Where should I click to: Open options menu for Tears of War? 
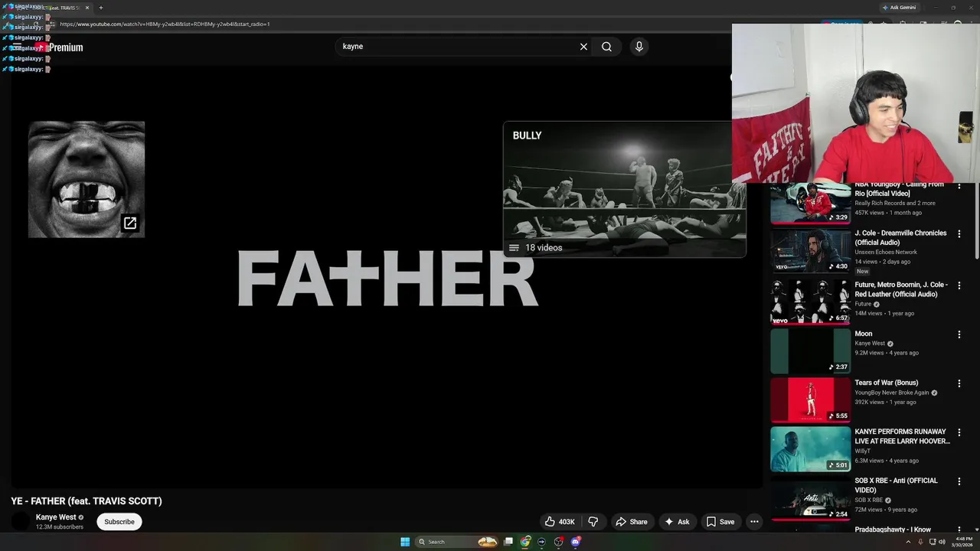959,383
